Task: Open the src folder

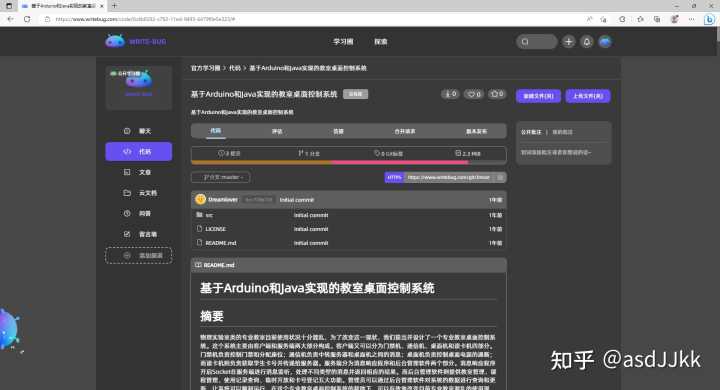Action: point(209,215)
